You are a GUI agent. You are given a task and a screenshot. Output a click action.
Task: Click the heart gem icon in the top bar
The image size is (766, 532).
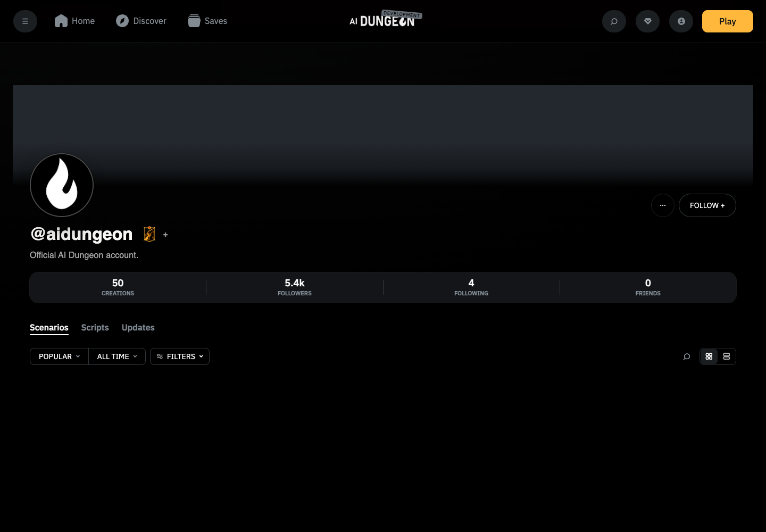647,21
